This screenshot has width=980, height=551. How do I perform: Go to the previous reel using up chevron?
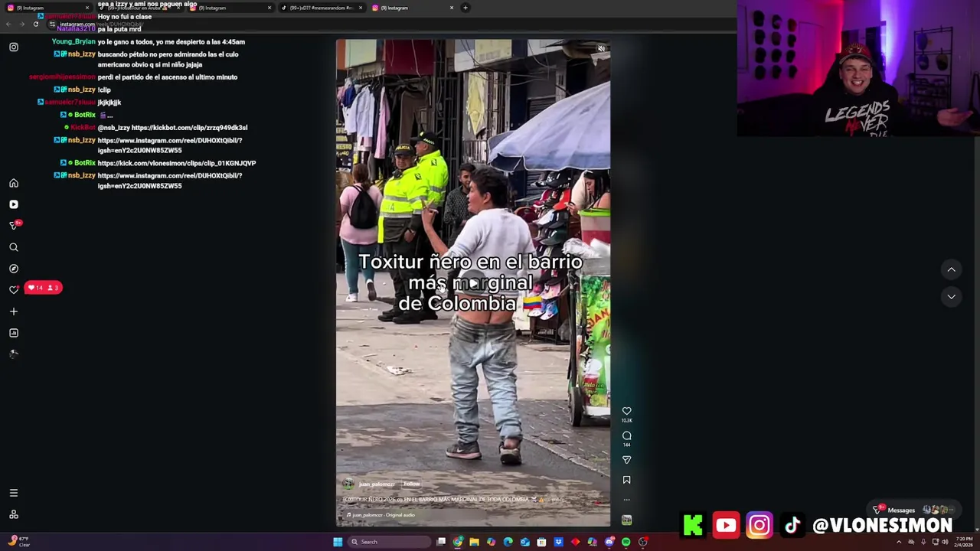(x=951, y=269)
